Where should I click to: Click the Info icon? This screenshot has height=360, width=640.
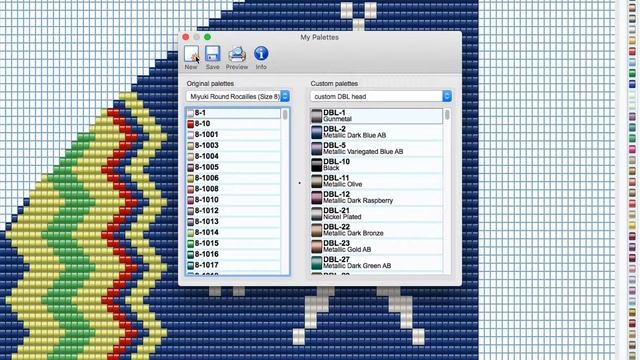point(261,53)
